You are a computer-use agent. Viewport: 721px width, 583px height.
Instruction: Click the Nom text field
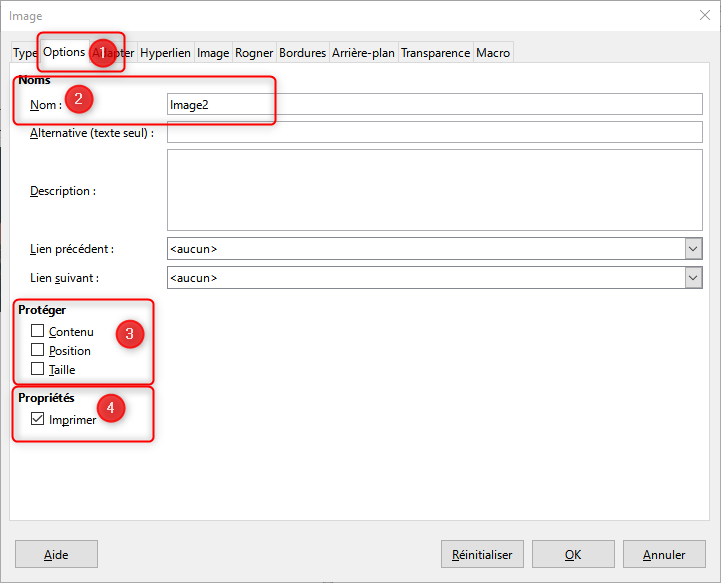coord(435,105)
